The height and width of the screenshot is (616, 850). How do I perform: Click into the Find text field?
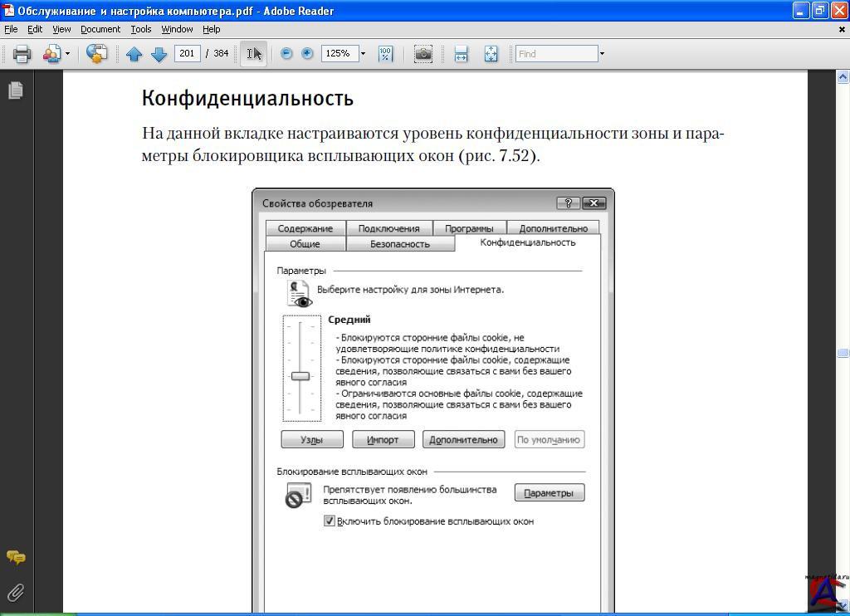pyautogui.click(x=556, y=54)
